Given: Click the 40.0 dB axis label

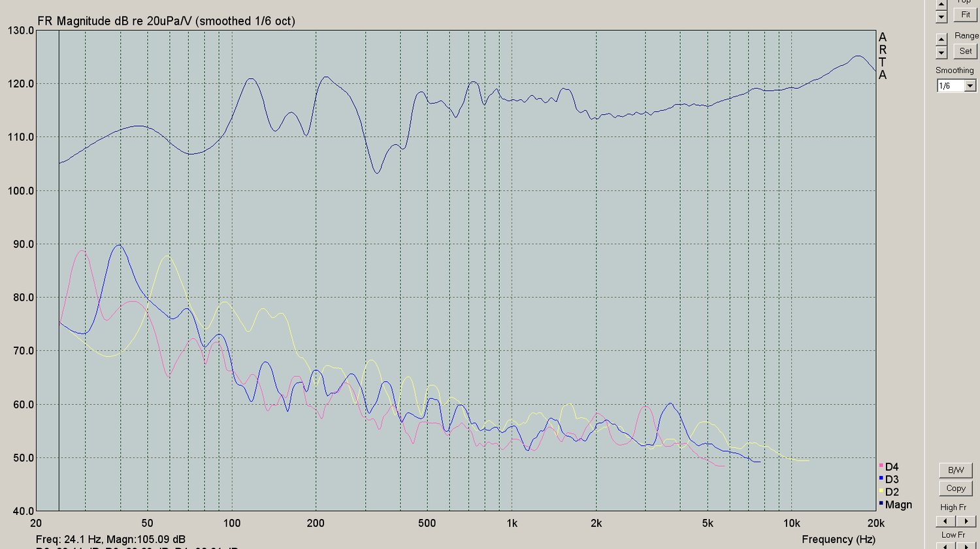Looking at the screenshot, I should tap(24, 512).
